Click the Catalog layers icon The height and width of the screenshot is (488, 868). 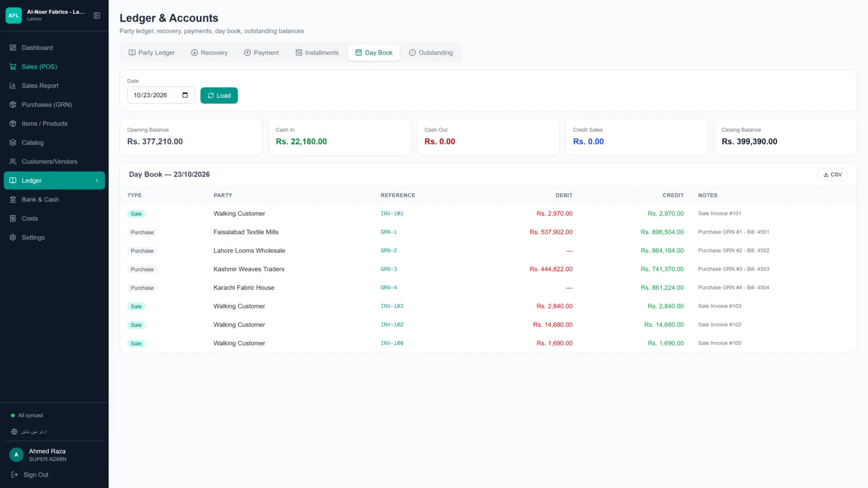(x=13, y=143)
